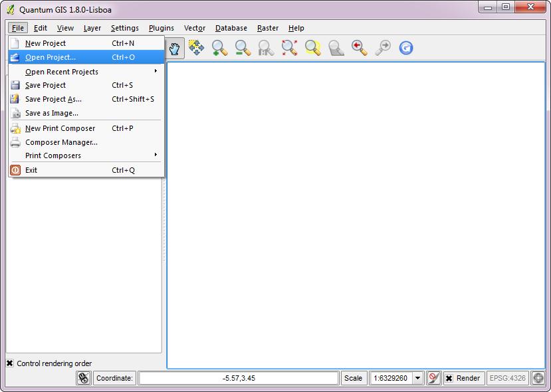Open the Edit menu
The width and height of the screenshot is (551, 392).
pos(41,28)
